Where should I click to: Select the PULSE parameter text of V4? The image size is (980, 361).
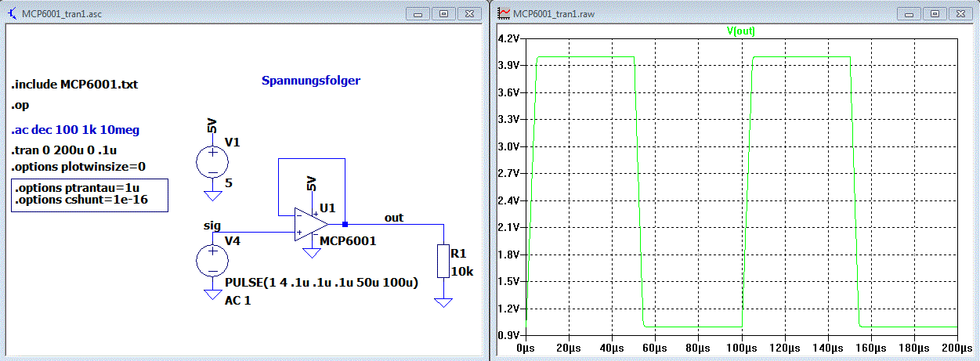[x=321, y=282]
